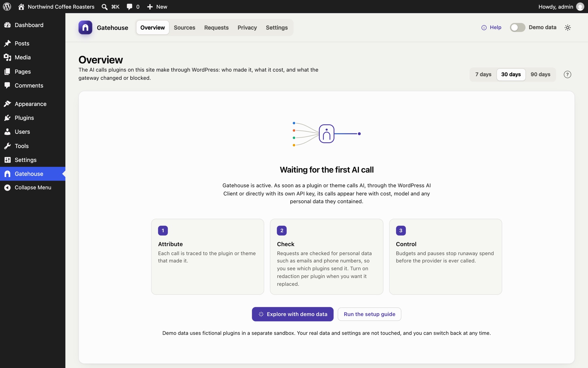Screen dimensions: 588x368
Task: Open Dashboard in the sidebar
Action: click(x=33, y=25)
